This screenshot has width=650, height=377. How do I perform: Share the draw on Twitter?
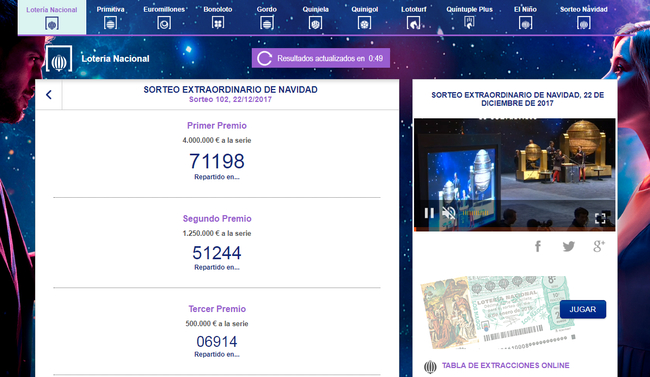pyautogui.click(x=568, y=246)
